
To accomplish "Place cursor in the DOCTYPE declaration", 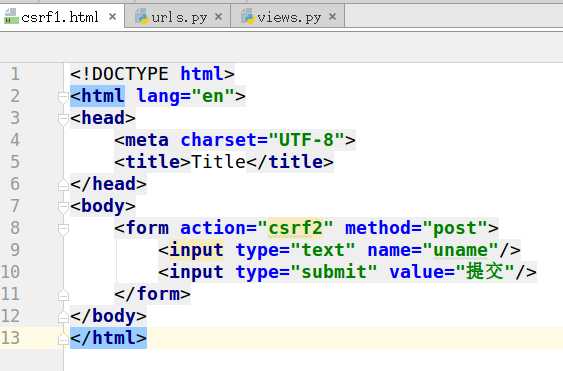I will click(x=152, y=74).
